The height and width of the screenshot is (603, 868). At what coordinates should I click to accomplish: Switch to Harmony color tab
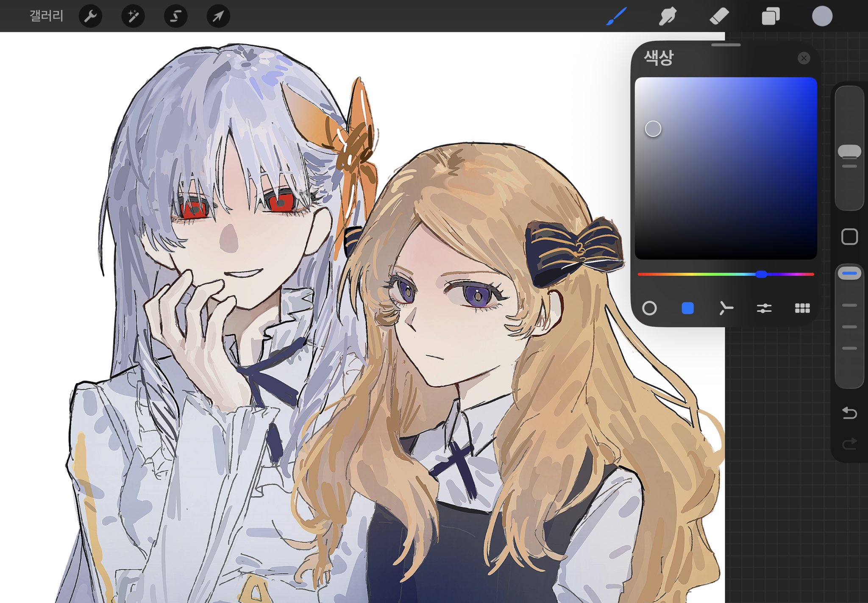click(726, 308)
